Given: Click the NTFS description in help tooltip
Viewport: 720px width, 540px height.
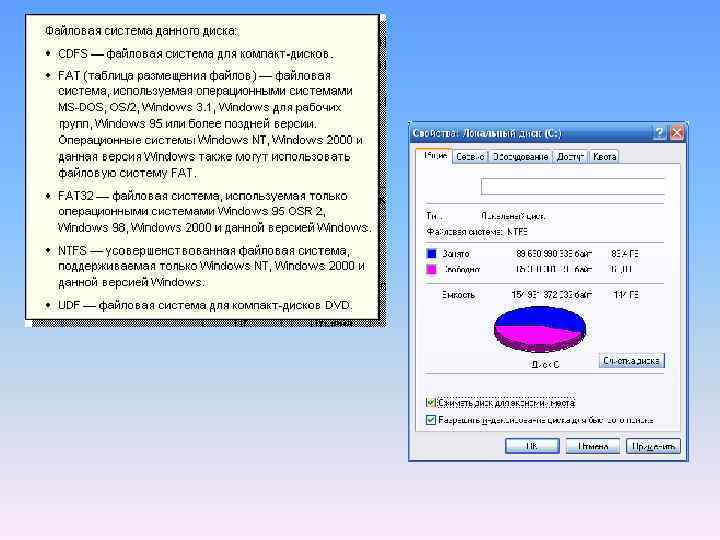Looking at the screenshot, I should click(212, 266).
